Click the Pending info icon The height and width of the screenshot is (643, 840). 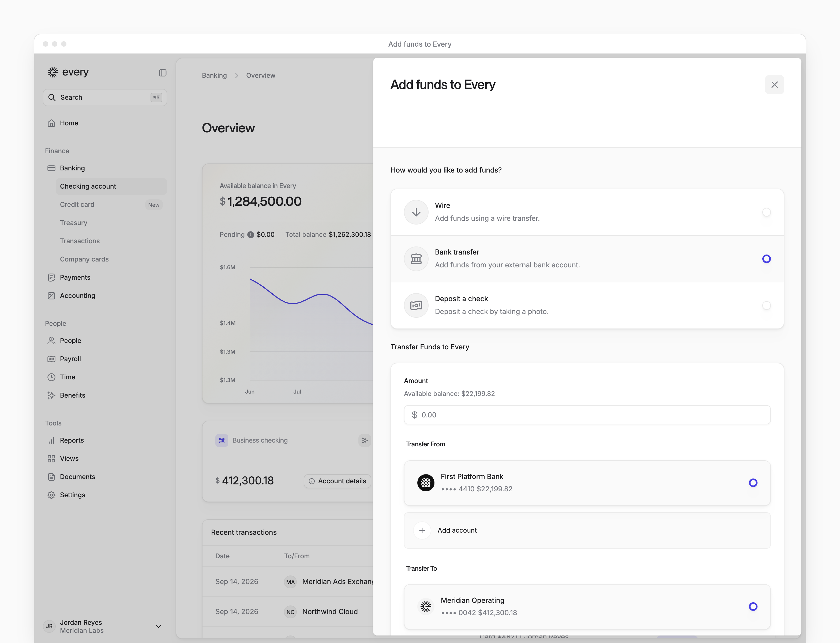[251, 235]
